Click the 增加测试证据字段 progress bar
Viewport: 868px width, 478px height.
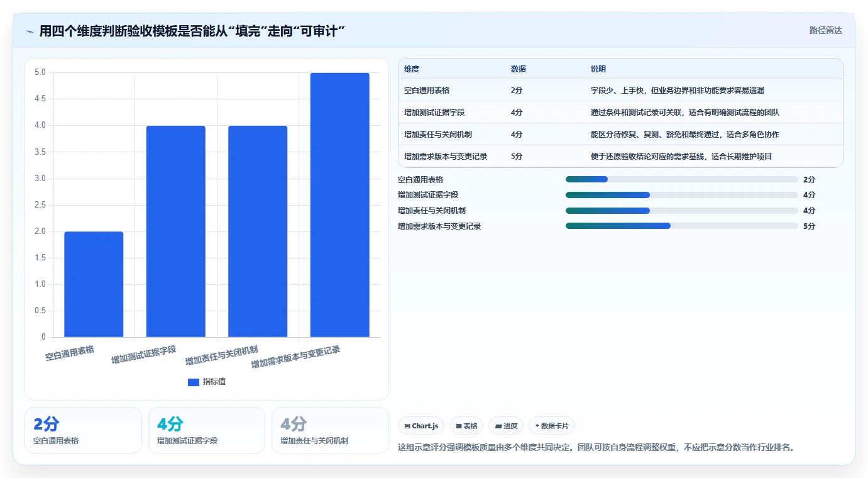[x=682, y=195]
